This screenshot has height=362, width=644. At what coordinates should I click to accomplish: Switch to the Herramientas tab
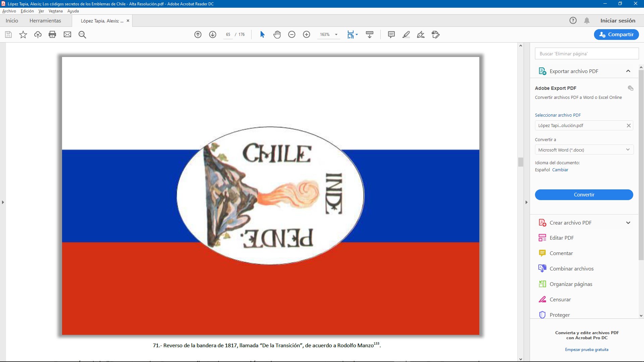[x=45, y=21]
